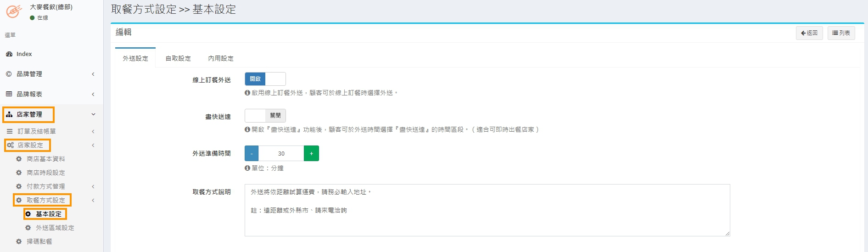Click the gear icon beside 掃碼點餐
The width and height of the screenshot is (868, 252).
click(19, 241)
